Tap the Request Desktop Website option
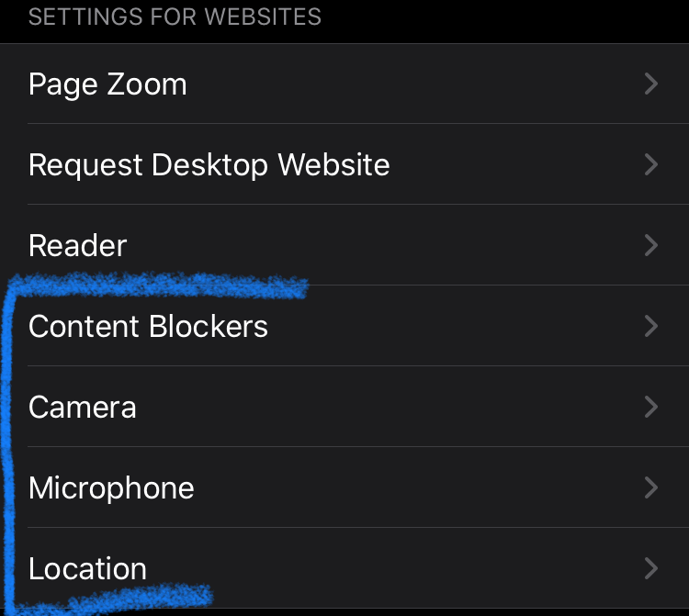689x616 pixels. pyautogui.click(x=209, y=165)
